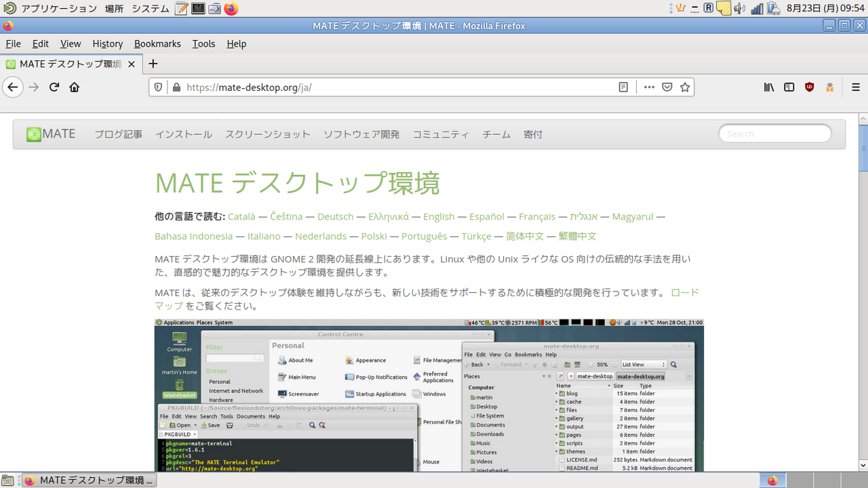Launch the terminal panel icon
868x488 pixels.
click(x=198, y=9)
